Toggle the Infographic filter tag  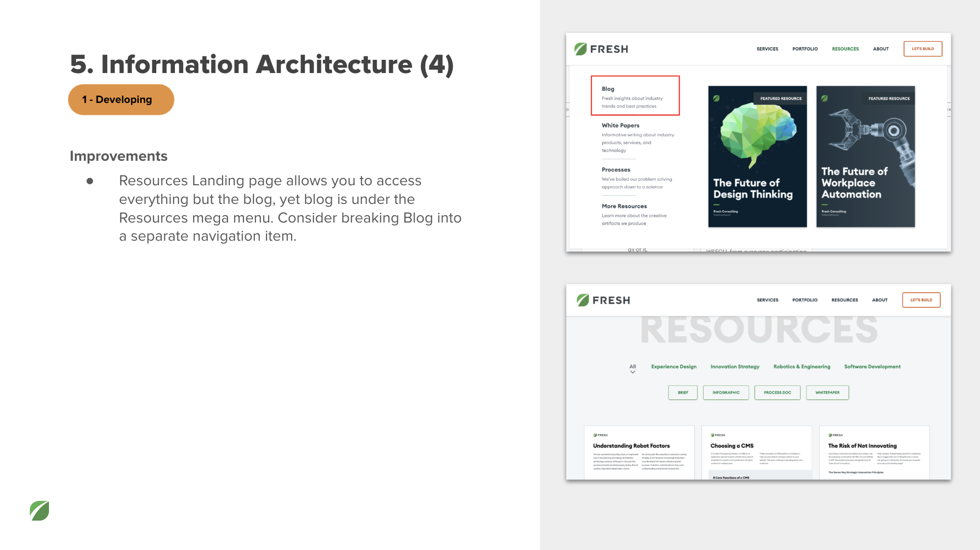coord(726,393)
